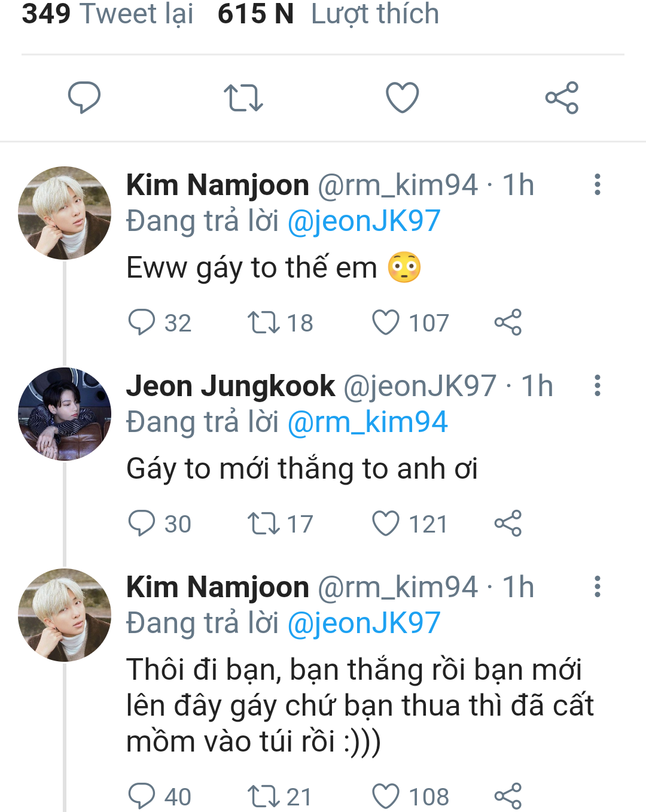The width and height of the screenshot is (646, 812).
Task: Like Jungkook's "Gáy to mới thắng" reply
Action: (x=386, y=524)
